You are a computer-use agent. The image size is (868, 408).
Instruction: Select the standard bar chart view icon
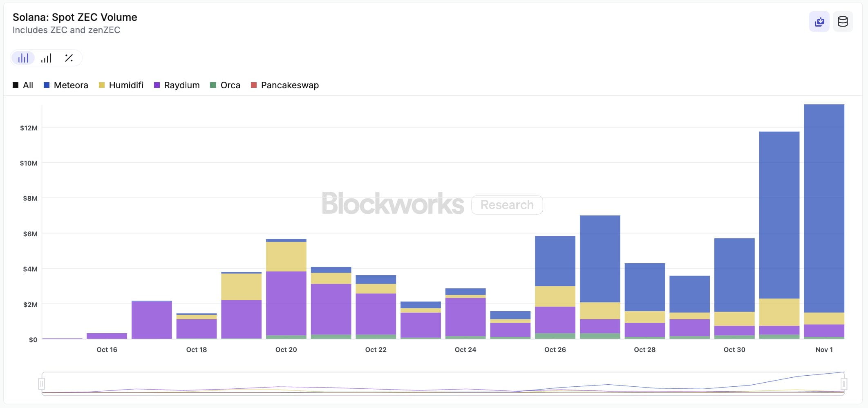23,58
